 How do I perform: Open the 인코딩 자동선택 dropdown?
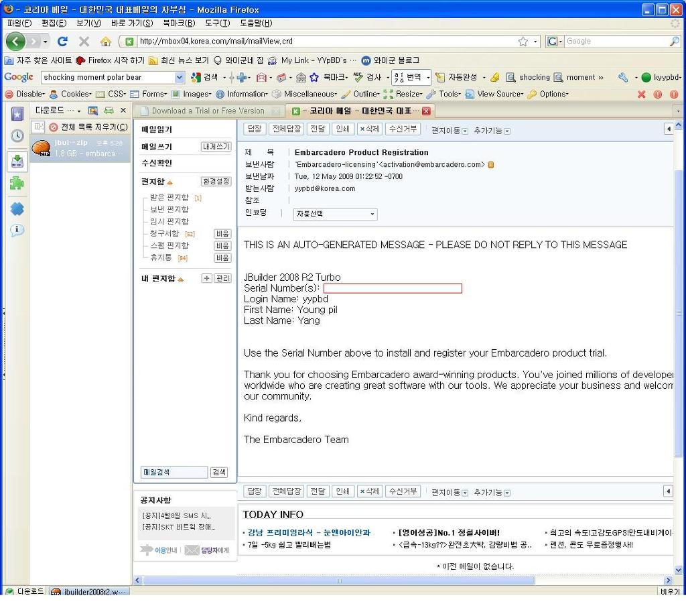pyautogui.click(x=335, y=214)
